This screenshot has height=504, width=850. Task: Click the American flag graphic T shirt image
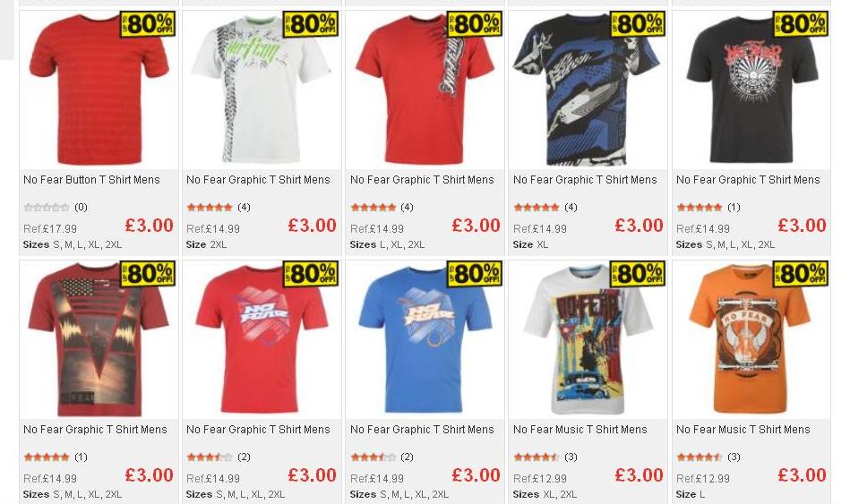99,339
